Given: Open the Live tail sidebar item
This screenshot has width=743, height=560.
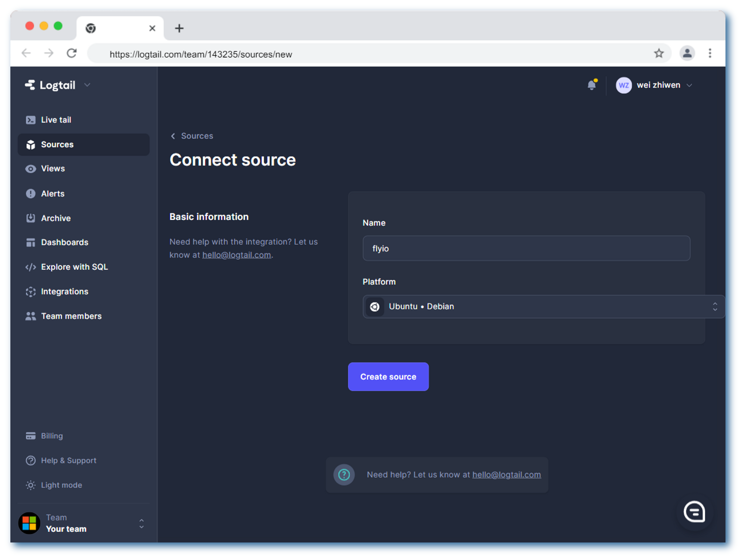Looking at the screenshot, I should click(83, 120).
